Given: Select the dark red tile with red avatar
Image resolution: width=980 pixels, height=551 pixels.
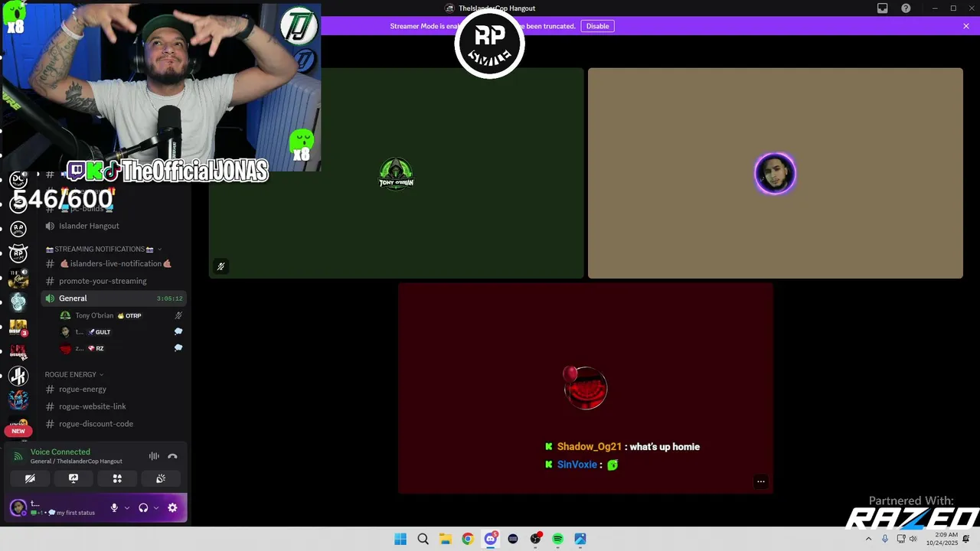Looking at the screenshot, I should 586,388.
